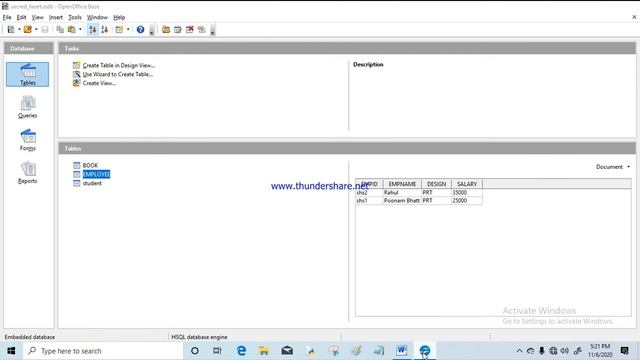Open the Window menu
Viewport: 640px width, 360px height.
[97, 17]
